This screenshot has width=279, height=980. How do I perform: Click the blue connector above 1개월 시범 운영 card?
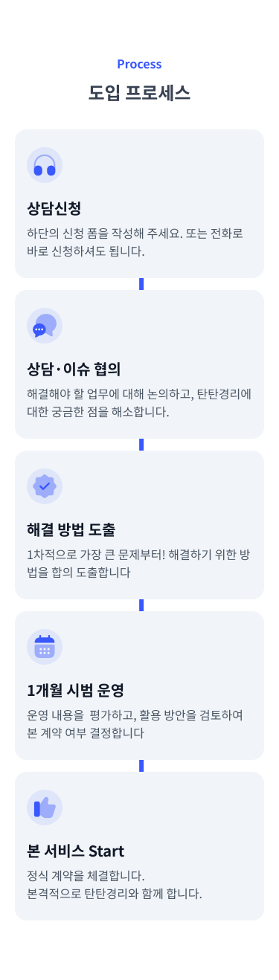point(141,605)
